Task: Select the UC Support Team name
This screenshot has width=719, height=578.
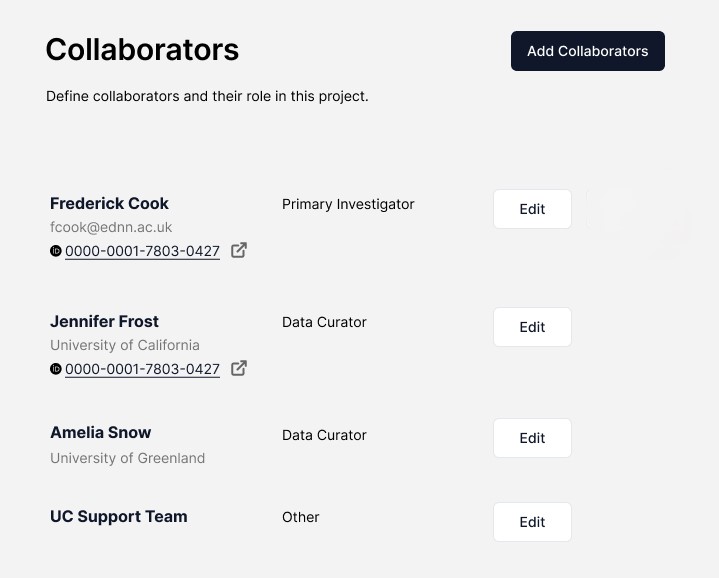Action: pos(118,516)
